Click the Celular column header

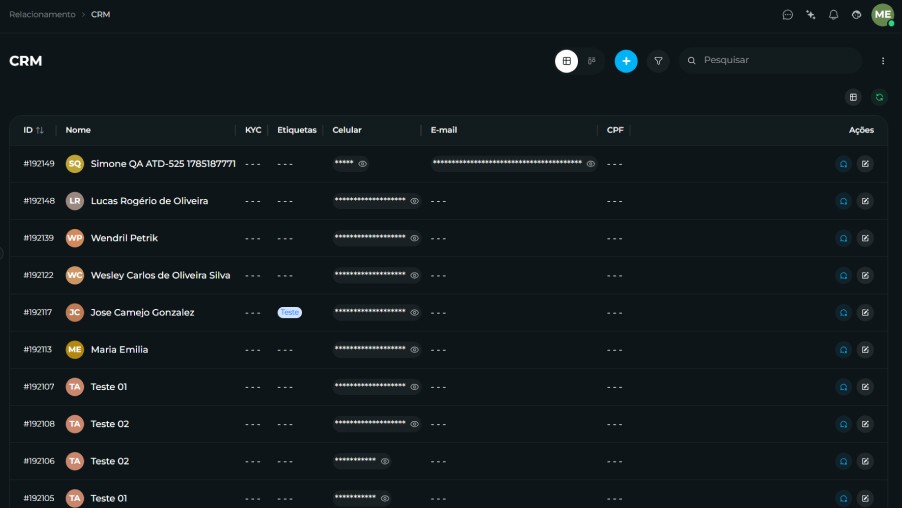(x=347, y=130)
